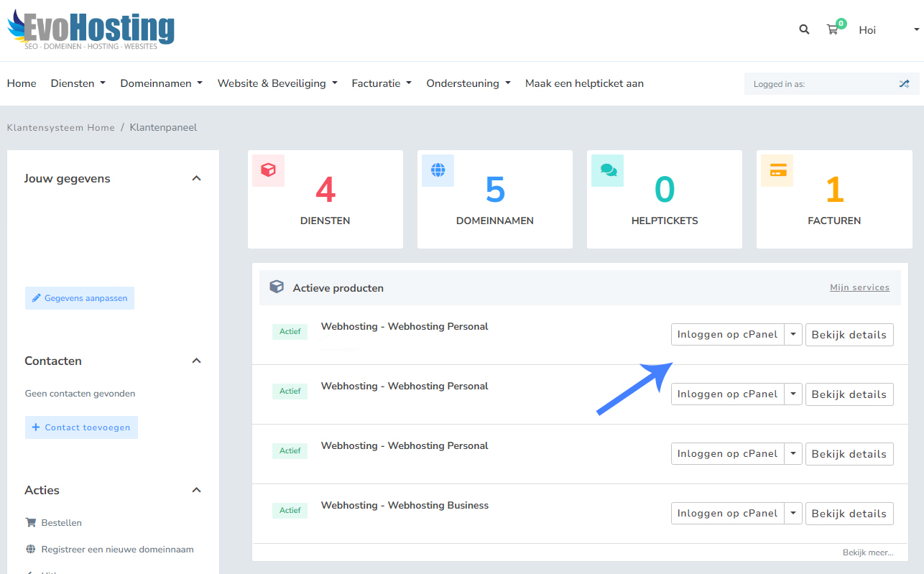Open dropdown arrow beside first Inloggen op cPanel
924x574 pixels.
[793, 334]
